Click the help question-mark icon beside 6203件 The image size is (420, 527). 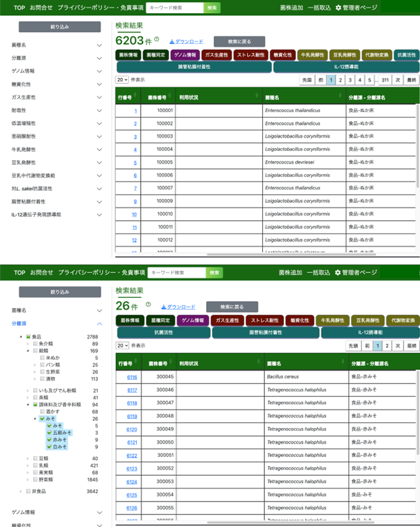[156, 39]
